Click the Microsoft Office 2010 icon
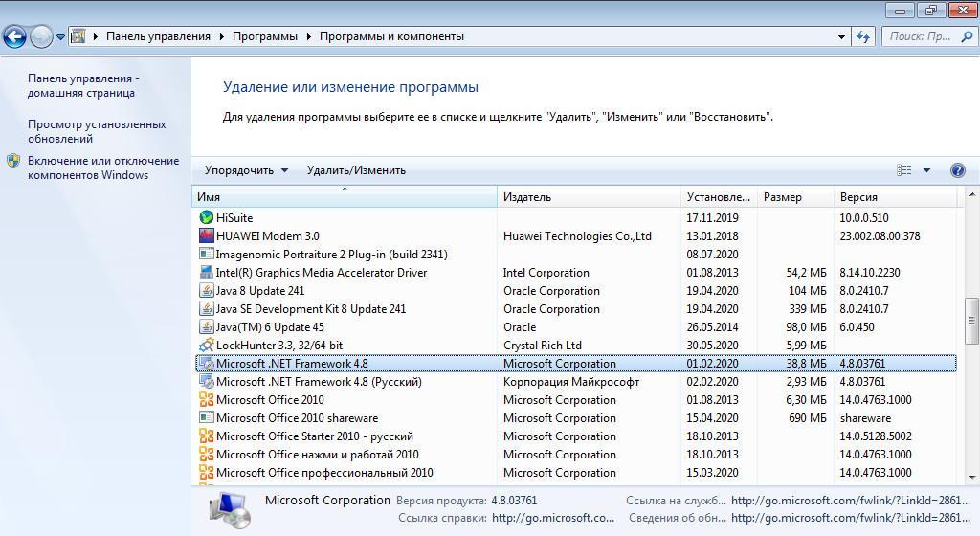The width and height of the screenshot is (980, 536). click(x=207, y=399)
